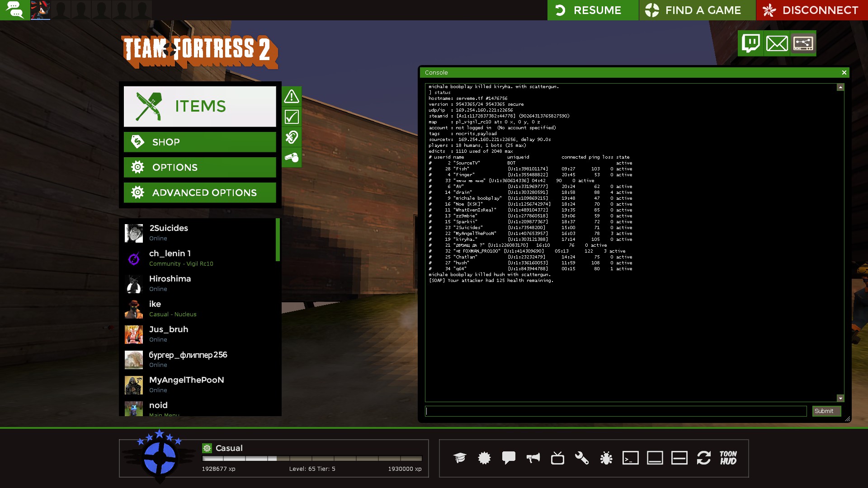Image resolution: width=868 pixels, height=488 pixels.
Task: Open the mail envelope icon
Action: click(777, 43)
